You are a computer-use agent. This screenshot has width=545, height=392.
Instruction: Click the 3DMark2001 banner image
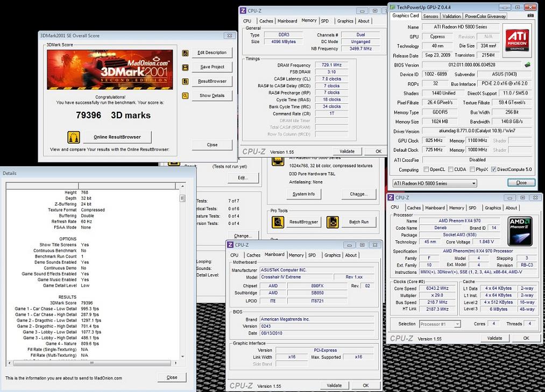tap(110, 70)
